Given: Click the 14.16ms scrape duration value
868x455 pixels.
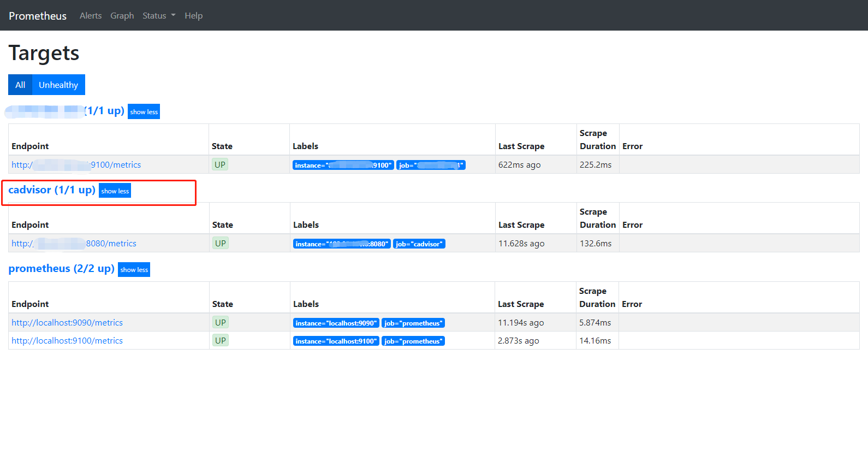Looking at the screenshot, I should [595, 340].
